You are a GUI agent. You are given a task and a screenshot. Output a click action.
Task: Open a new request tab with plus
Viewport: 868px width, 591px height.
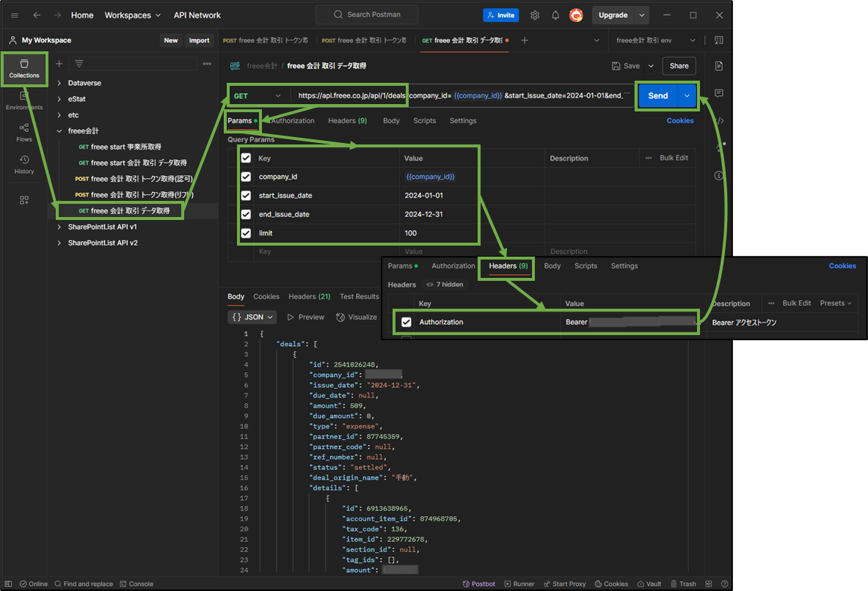tap(524, 40)
